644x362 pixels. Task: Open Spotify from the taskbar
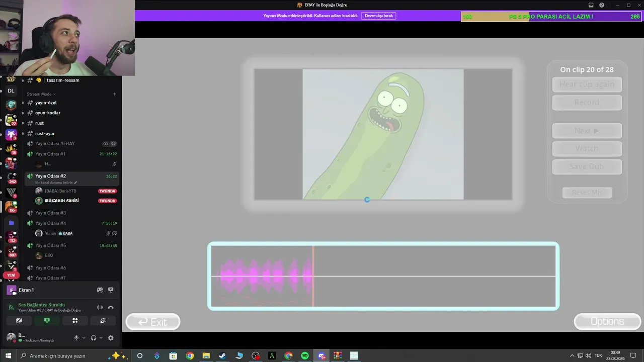(x=305, y=355)
